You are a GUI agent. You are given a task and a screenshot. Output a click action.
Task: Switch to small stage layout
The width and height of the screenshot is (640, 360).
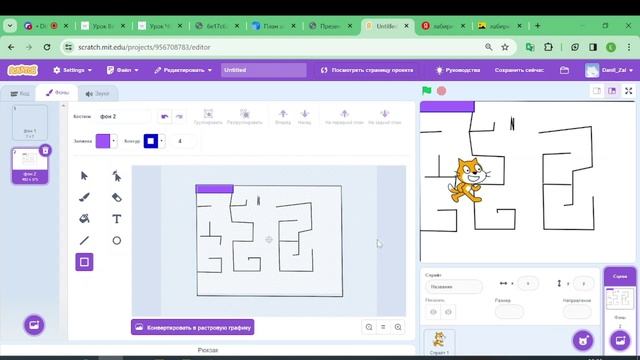tap(597, 91)
